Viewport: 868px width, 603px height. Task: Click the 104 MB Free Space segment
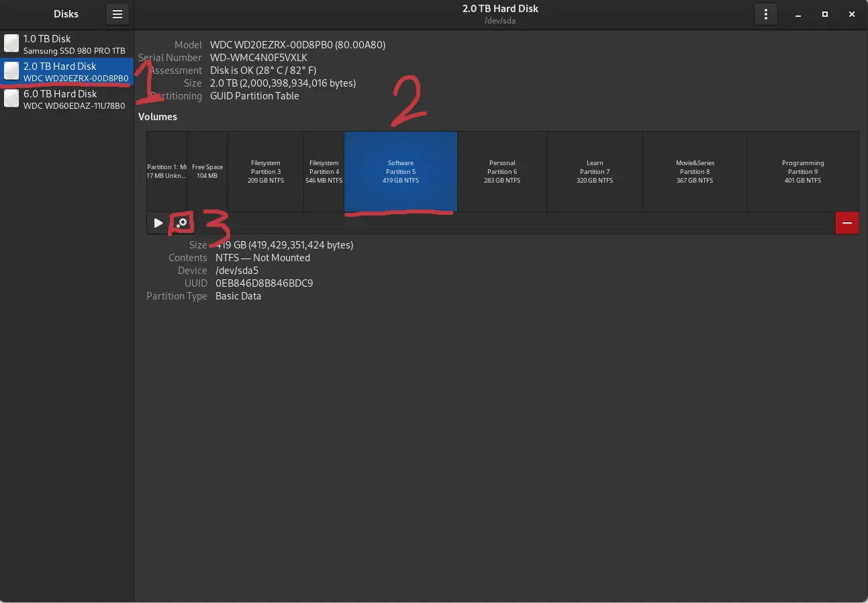207,171
